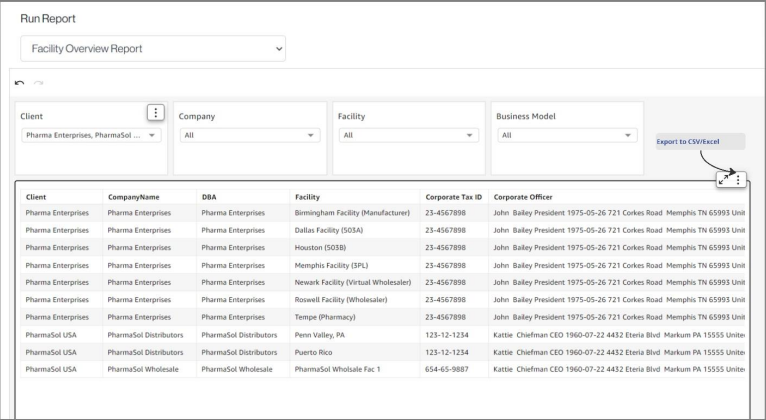
Task: Sort by the Facility column header
Action: [307, 197]
